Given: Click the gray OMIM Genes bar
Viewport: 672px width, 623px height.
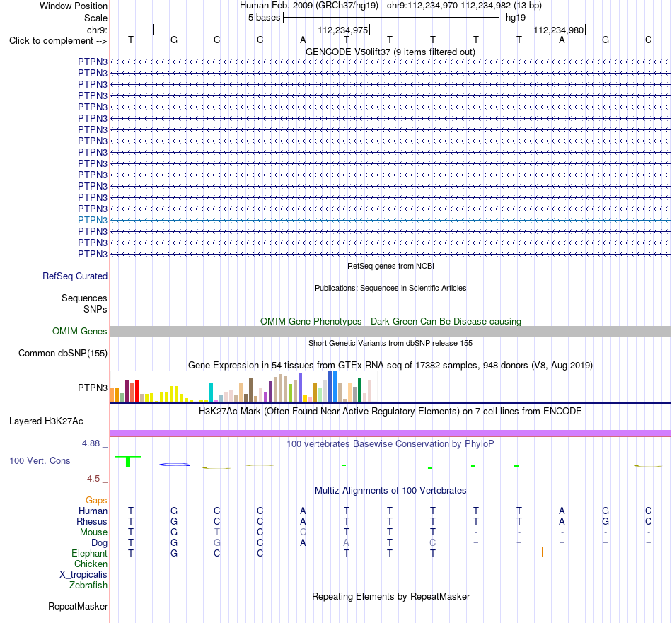Looking at the screenshot, I should pyautogui.click(x=391, y=331).
